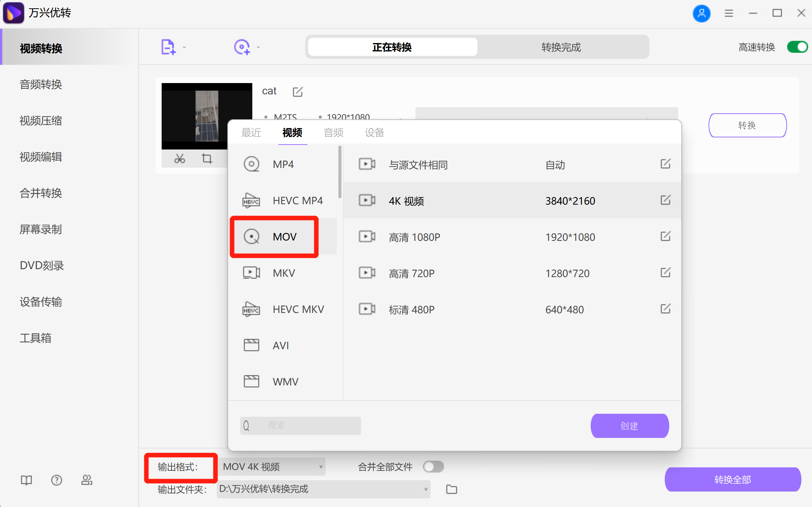Click the format search input field
This screenshot has height=507, width=812.
pyautogui.click(x=300, y=425)
